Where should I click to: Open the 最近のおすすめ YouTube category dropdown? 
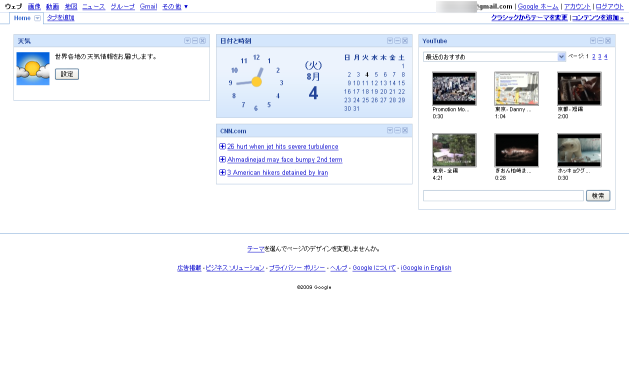pos(494,57)
